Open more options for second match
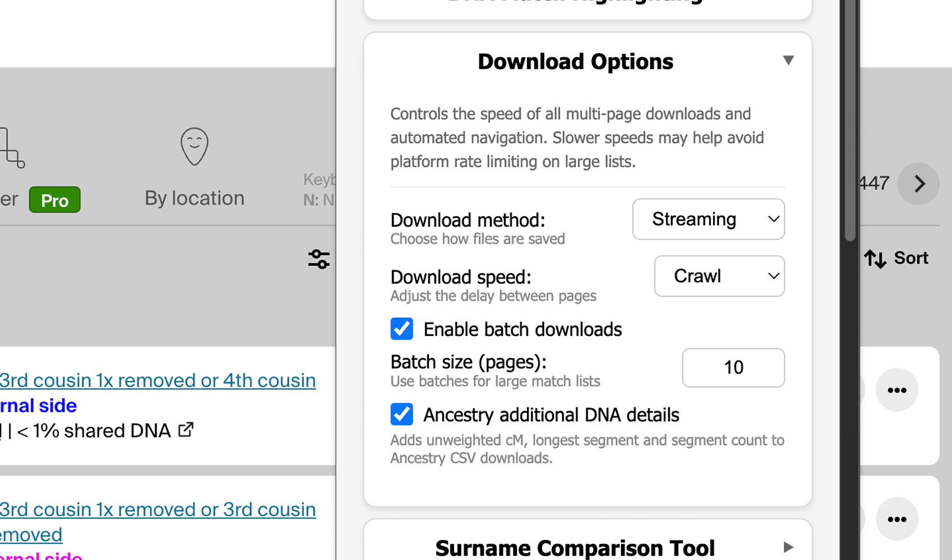This screenshot has height=560, width=952. (897, 519)
